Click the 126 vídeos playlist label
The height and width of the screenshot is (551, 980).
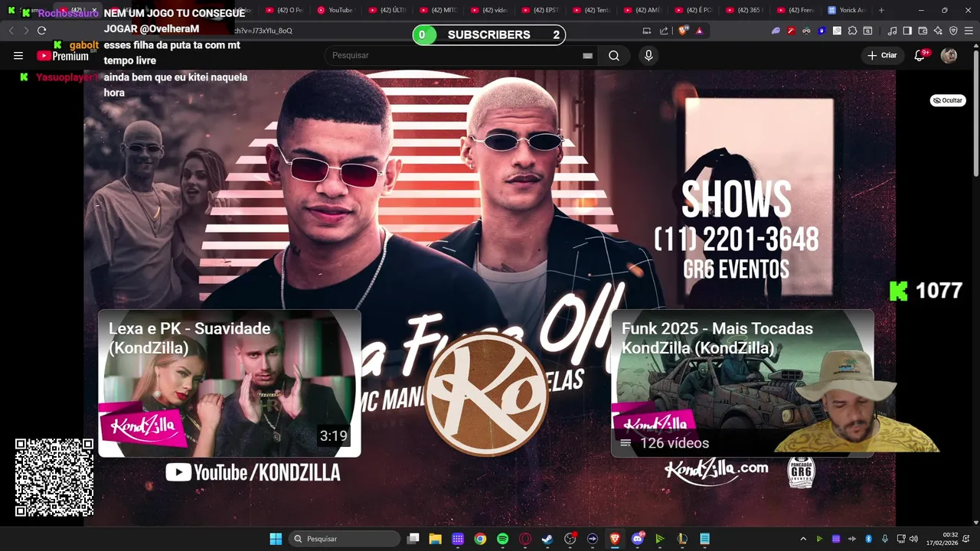(675, 443)
